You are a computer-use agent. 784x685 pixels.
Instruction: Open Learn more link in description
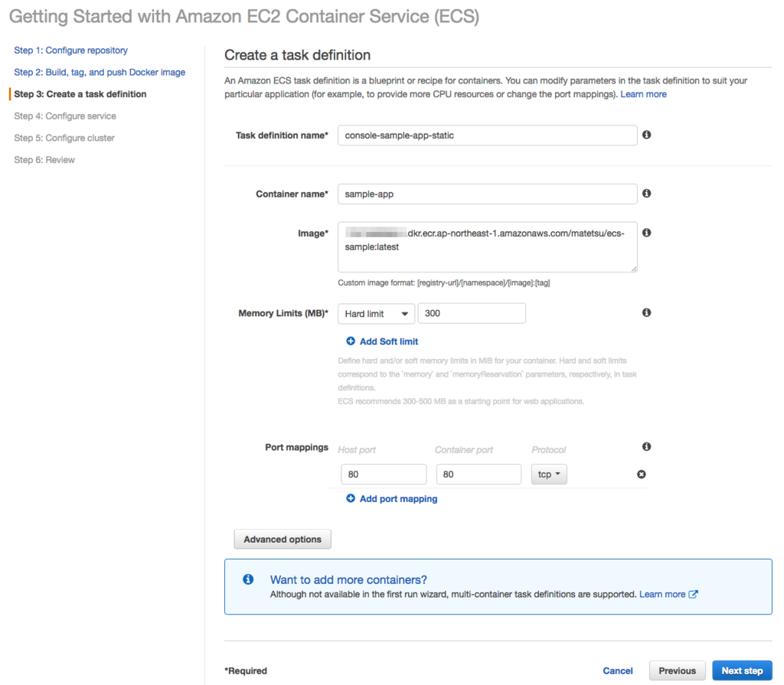(x=643, y=94)
